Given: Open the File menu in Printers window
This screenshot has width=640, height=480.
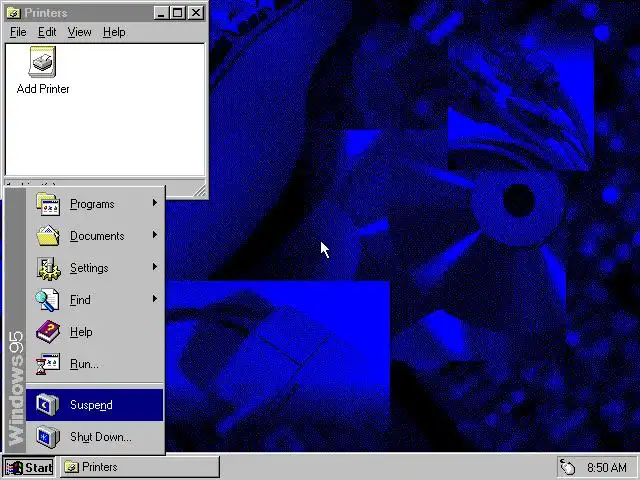Looking at the screenshot, I should click(x=18, y=32).
